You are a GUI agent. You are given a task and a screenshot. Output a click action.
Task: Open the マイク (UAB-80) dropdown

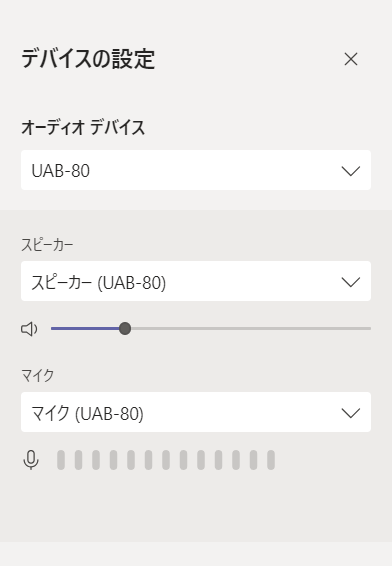[x=196, y=412]
